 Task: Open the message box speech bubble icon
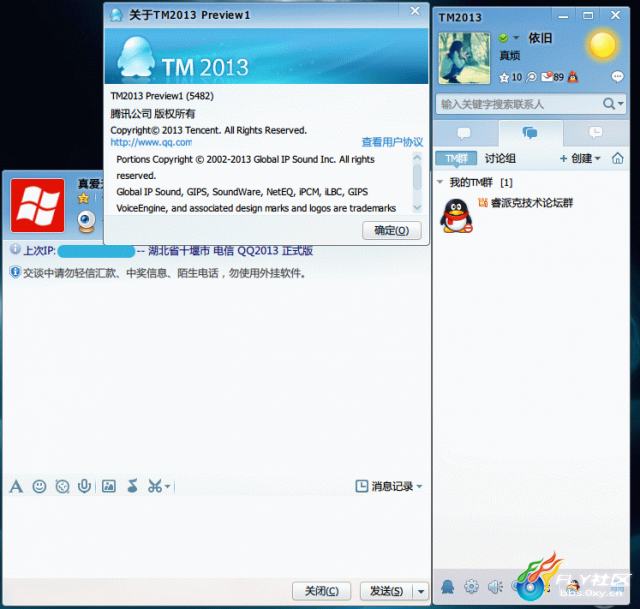coord(617,76)
